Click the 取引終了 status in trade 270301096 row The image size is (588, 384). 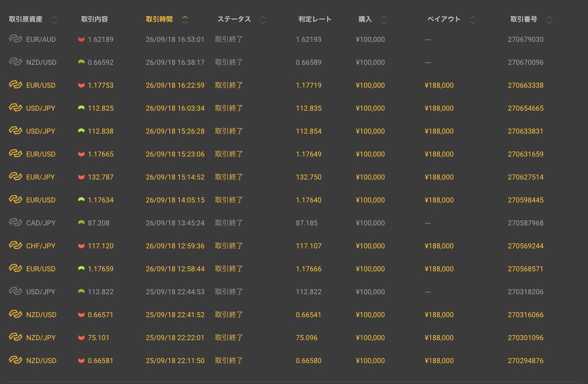(229, 338)
